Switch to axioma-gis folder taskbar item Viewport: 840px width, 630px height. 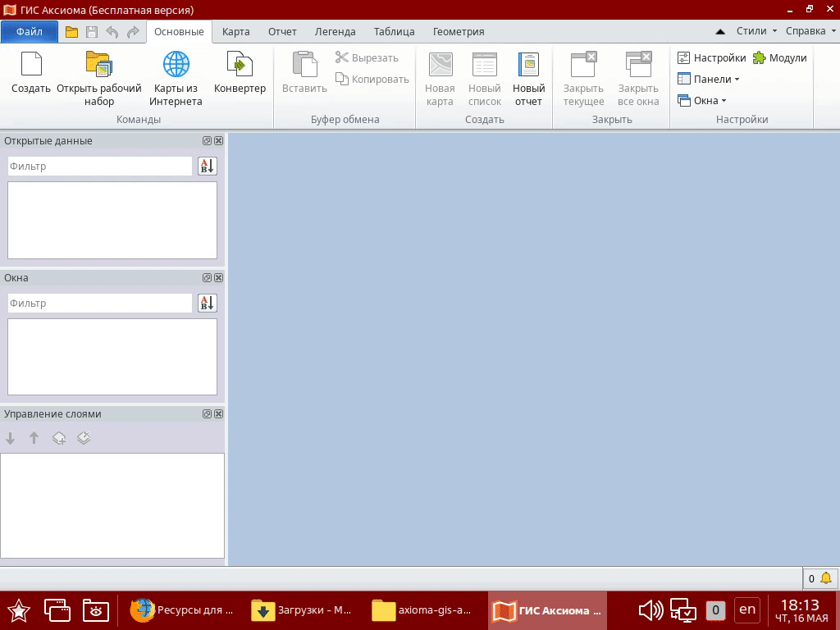click(422, 610)
